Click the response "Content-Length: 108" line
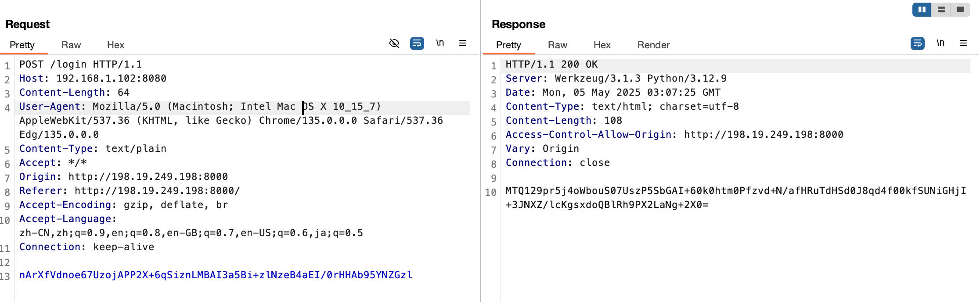Image resolution: width=980 pixels, height=302 pixels. 564,121
